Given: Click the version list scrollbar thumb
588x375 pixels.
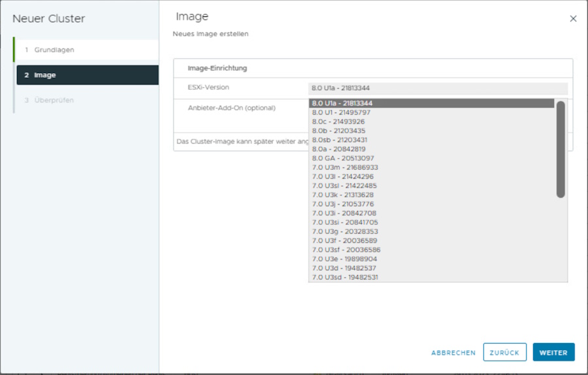Looking at the screenshot, I should point(561,149).
